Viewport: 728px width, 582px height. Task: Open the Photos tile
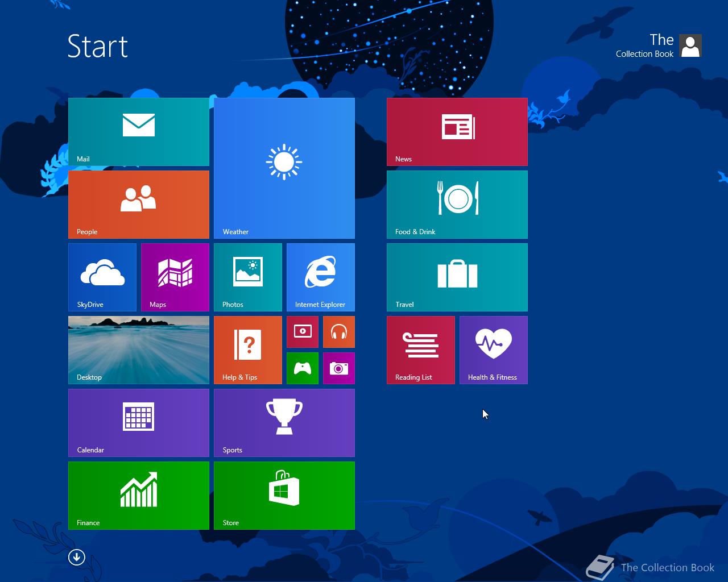pos(248,277)
